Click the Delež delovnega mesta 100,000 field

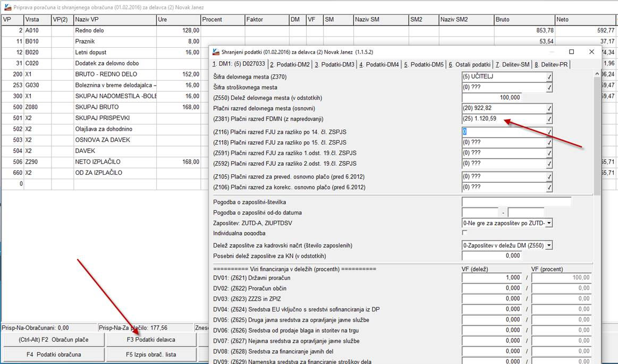[x=492, y=98]
